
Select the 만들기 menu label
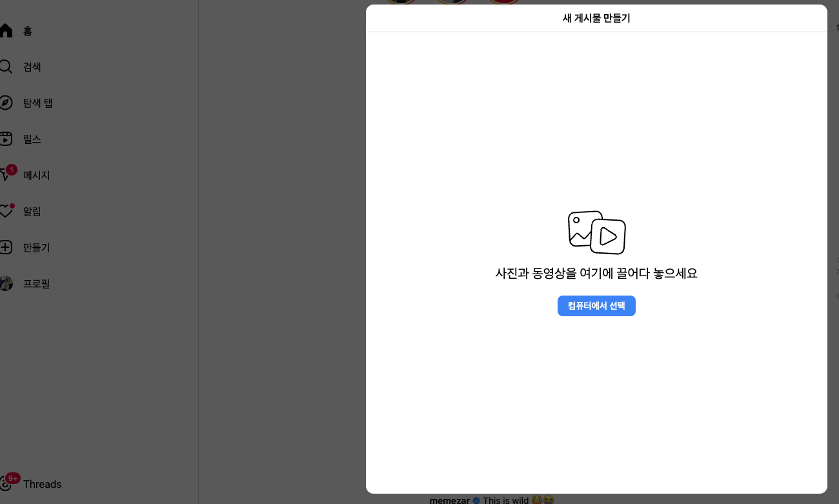(37, 247)
